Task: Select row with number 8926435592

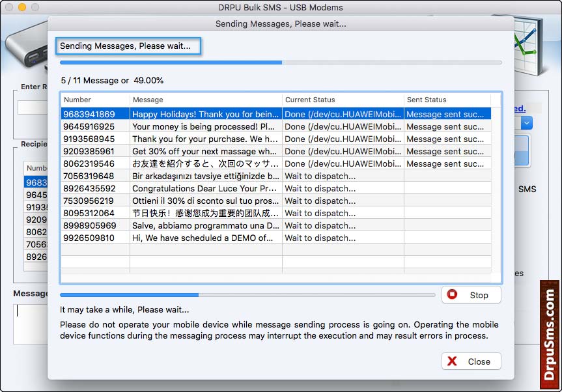Action: [275, 188]
